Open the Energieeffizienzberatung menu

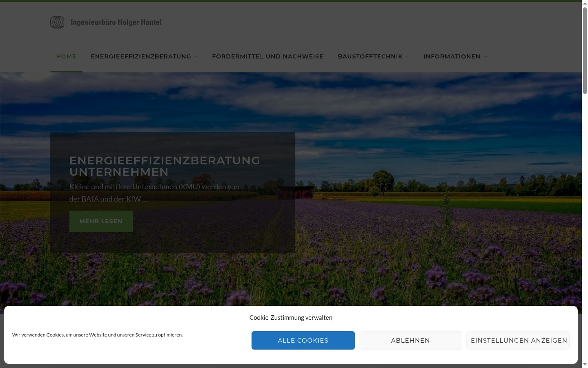[141, 56]
